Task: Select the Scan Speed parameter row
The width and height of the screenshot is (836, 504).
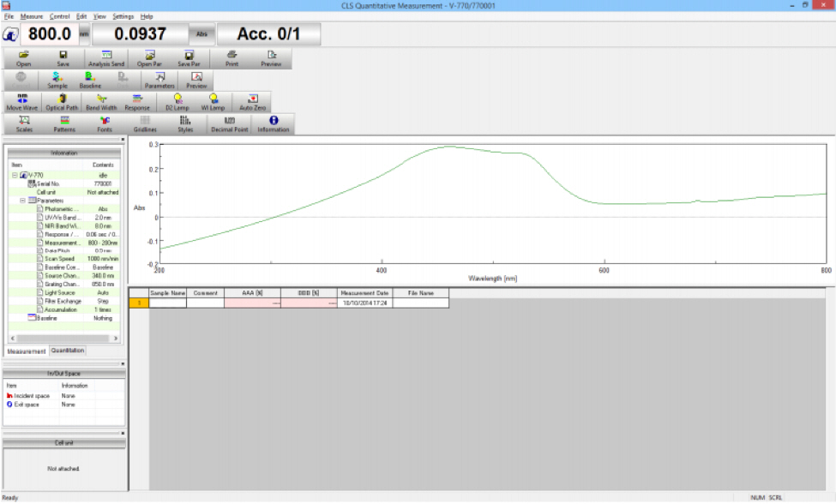Action: pyautogui.click(x=60, y=259)
